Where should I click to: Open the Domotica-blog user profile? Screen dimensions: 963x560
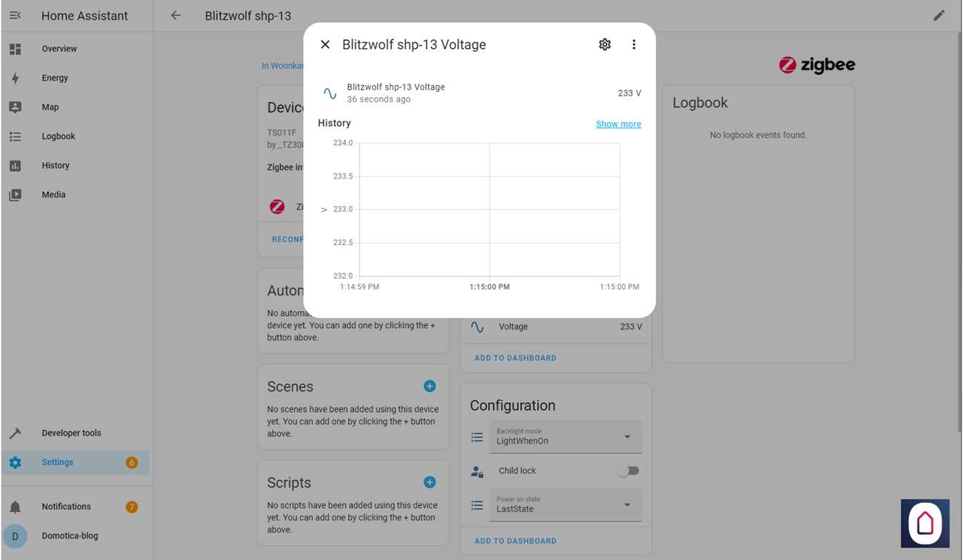point(70,536)
